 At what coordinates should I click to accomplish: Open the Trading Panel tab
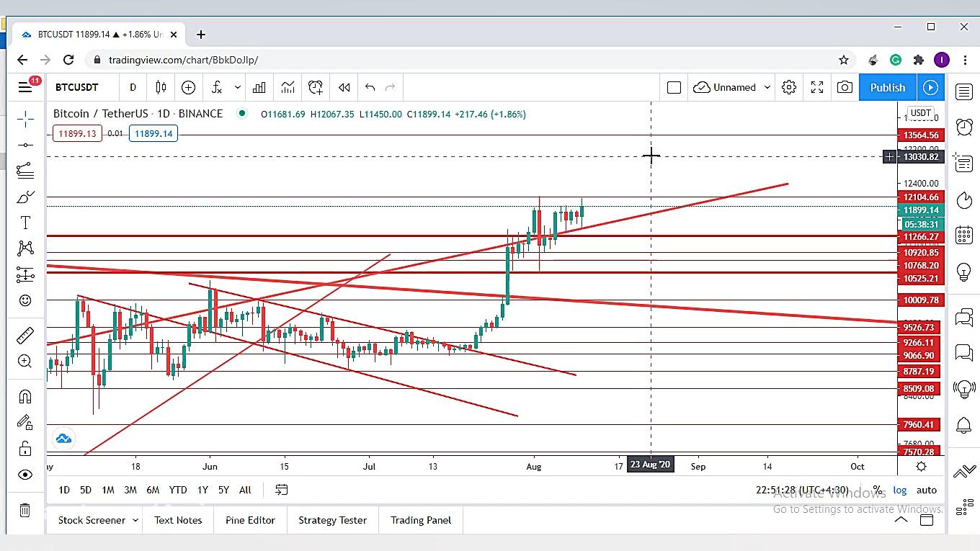tap(421, 520)
